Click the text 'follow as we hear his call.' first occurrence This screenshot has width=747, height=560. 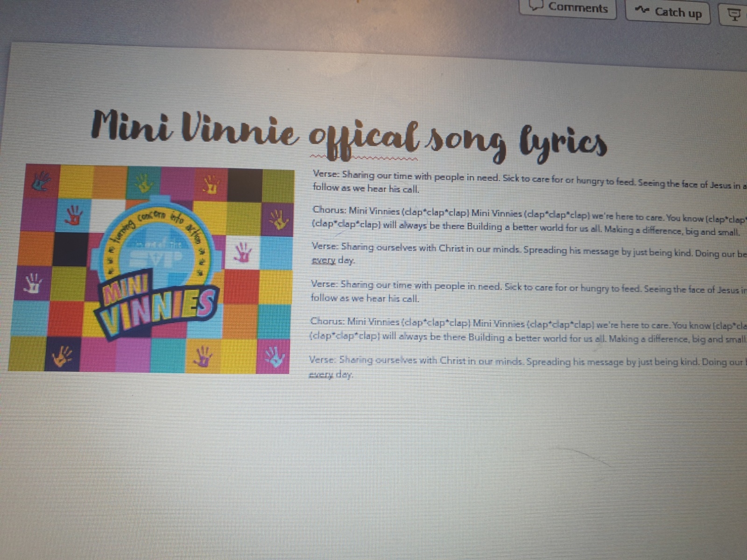366,188
